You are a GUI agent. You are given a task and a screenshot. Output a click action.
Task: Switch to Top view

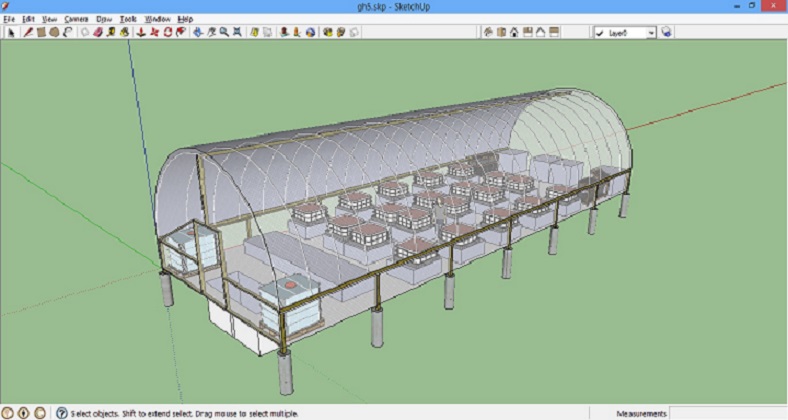coord(501,33)
